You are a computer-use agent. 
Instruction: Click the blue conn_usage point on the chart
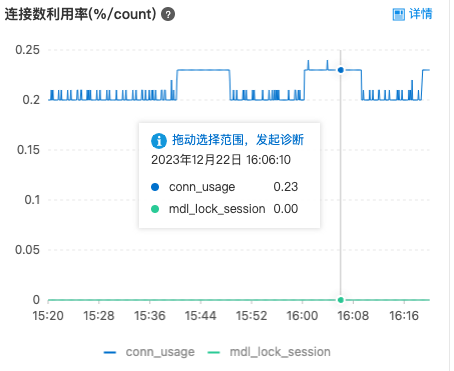(341, 70)
